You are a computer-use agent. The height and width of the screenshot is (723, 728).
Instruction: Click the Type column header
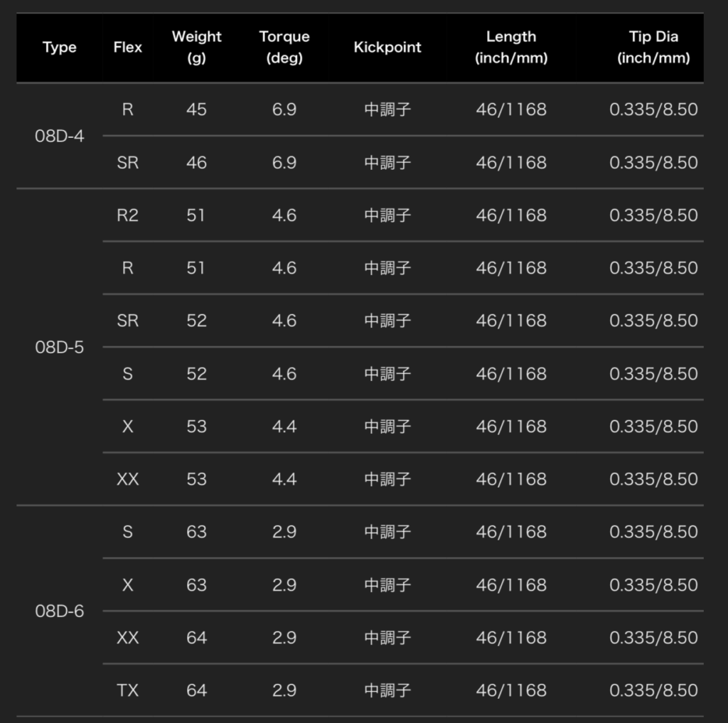pyautogui.click(x=60, y=48)
